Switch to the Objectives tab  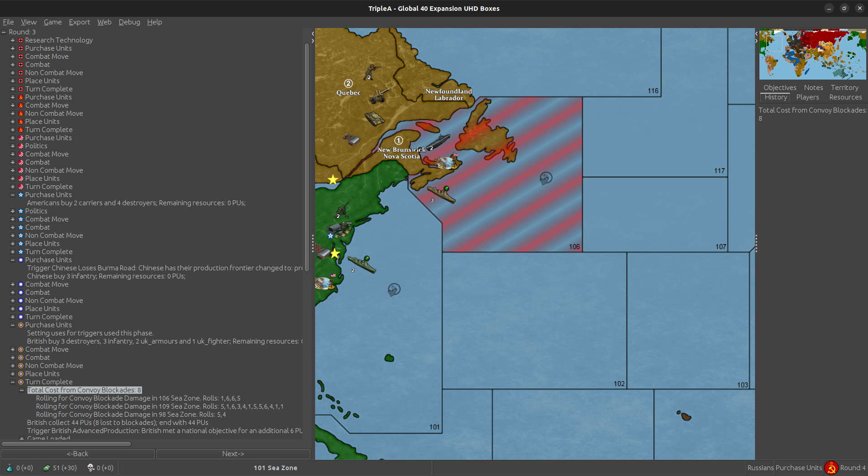[780, 88]
